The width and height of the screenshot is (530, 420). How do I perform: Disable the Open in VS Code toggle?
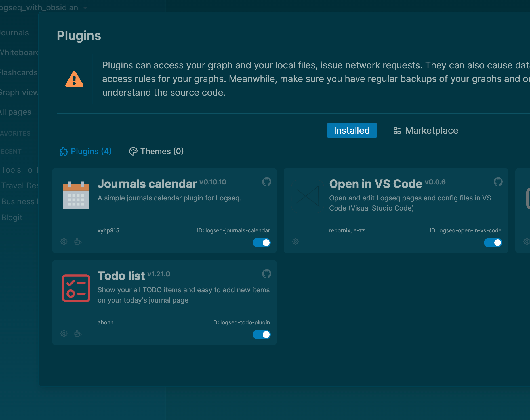(x=493, y=243)
